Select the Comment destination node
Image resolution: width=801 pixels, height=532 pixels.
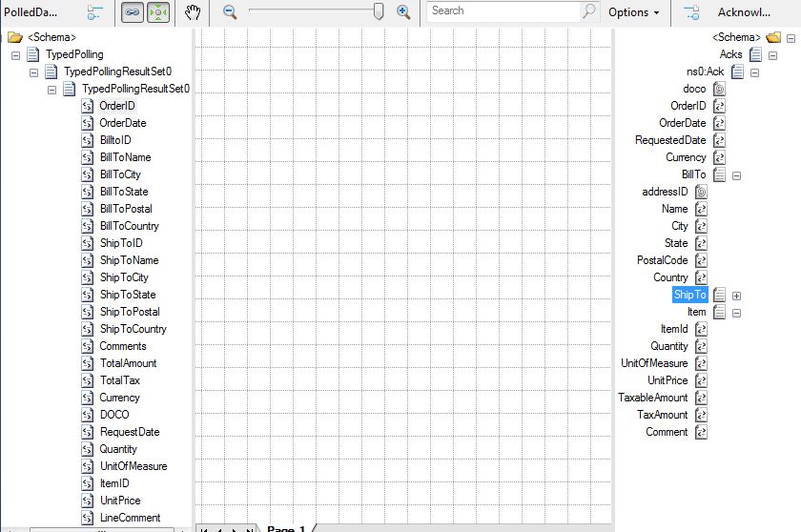[667, 432]
